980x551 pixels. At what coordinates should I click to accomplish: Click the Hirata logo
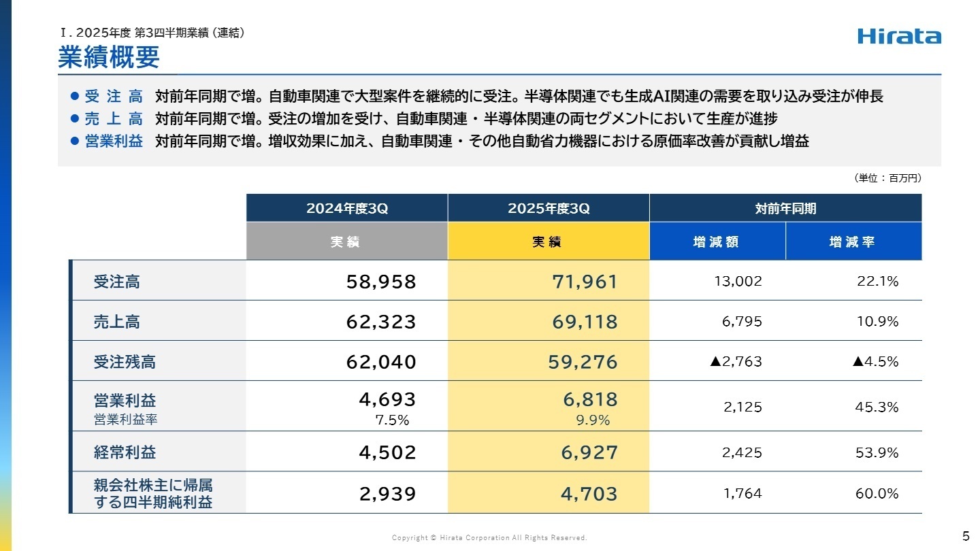900,37
